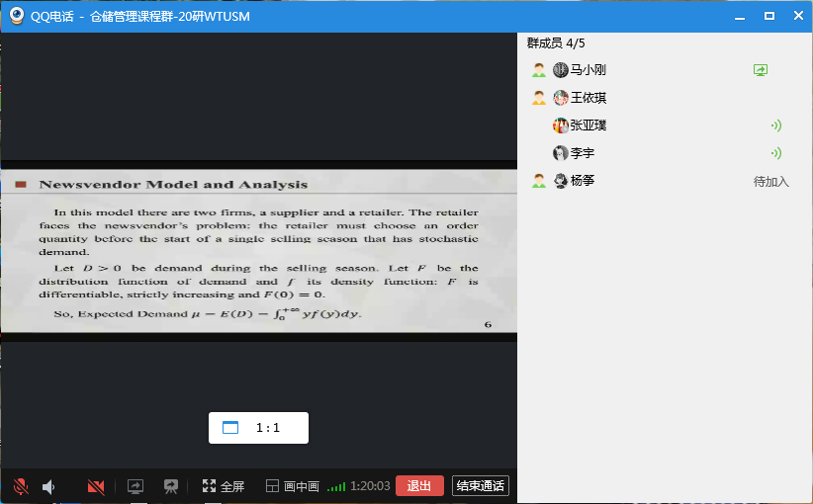813x504 pixels.
Task: Click the speaking indicator next to 李宇
Action: coord(775,153)
